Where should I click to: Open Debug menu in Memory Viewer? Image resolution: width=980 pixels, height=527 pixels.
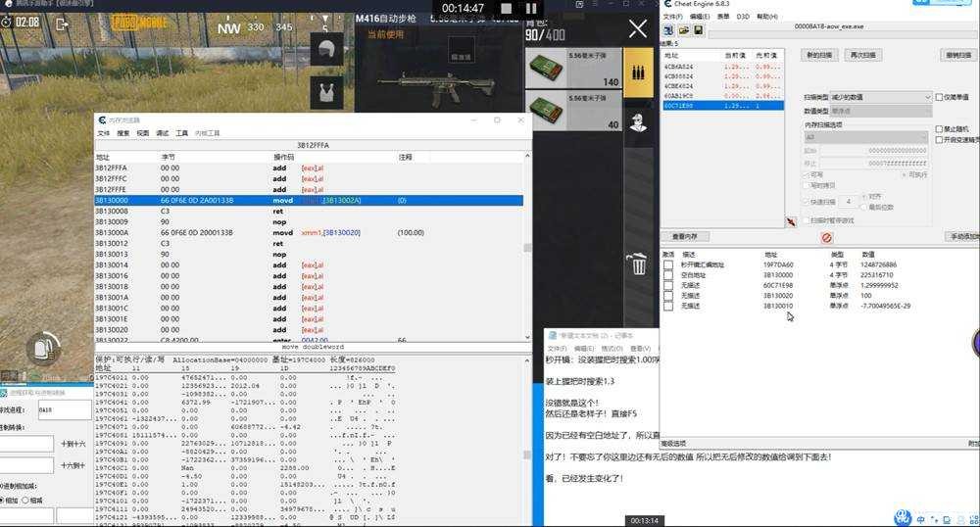(163, 133)
